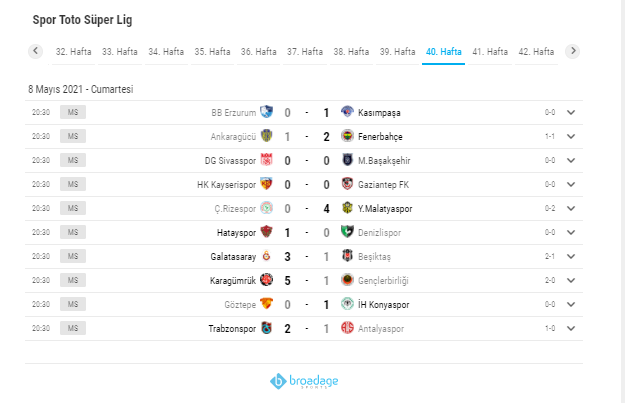Click the Y.Malatyaspor team crest
625x403 pixels.
tap(347, 208)
